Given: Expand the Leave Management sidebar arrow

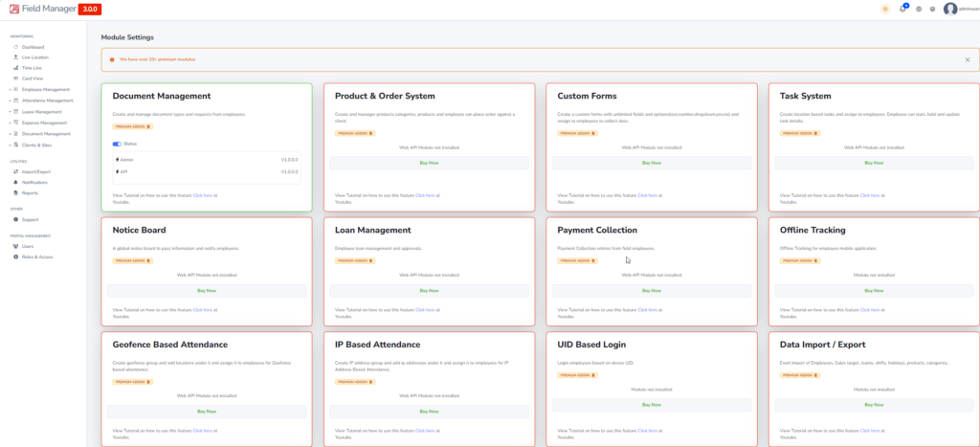Looking at the screenshot, I should click(11, 111).
